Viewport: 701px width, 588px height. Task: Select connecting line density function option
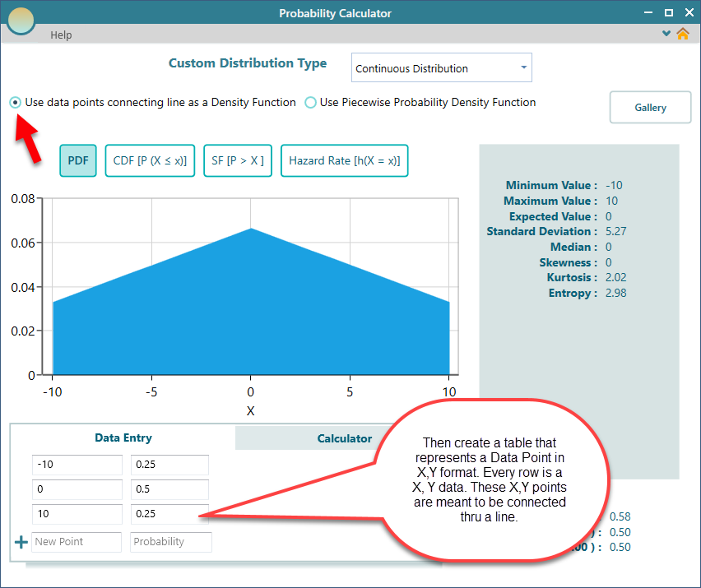click(x=15, y=102)
